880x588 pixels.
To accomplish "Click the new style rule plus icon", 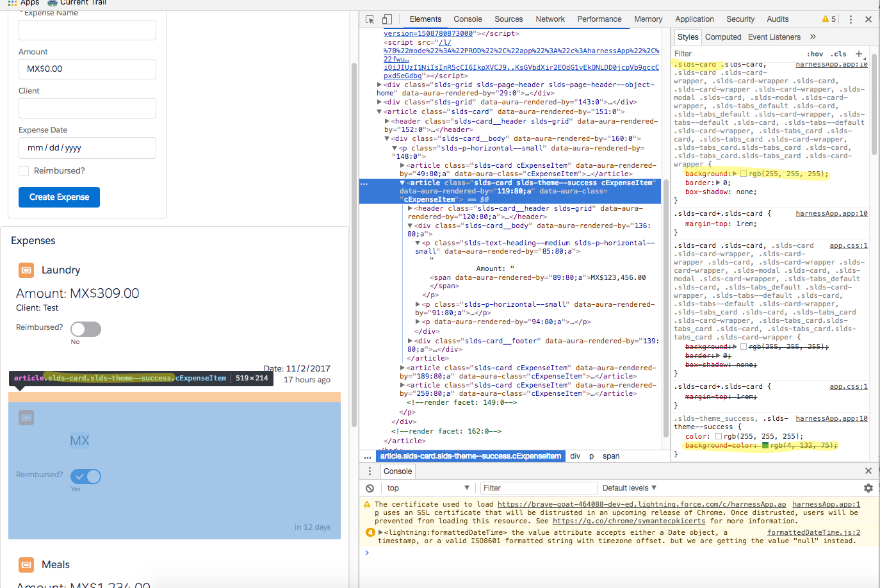I will [x=859, y=54].
